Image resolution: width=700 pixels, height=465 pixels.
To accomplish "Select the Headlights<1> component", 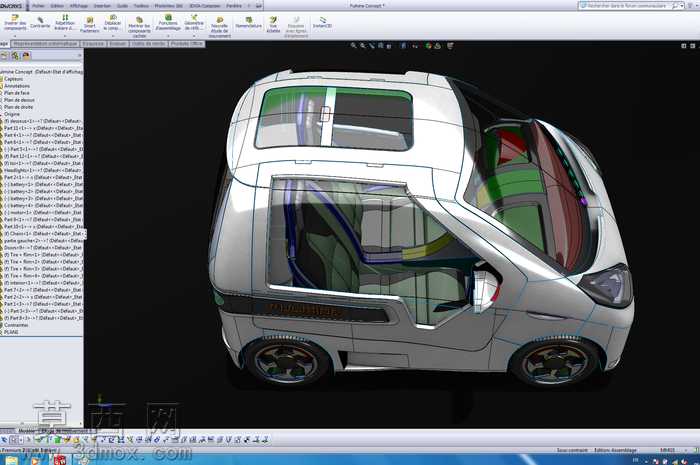I will click(x=43, y=170).
